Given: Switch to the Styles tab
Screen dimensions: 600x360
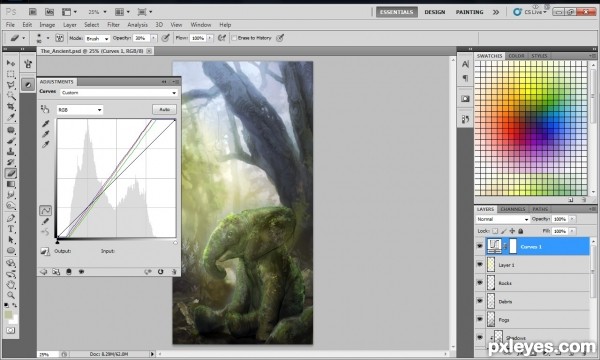Looking at the screenshot, I should coord(539,56).
